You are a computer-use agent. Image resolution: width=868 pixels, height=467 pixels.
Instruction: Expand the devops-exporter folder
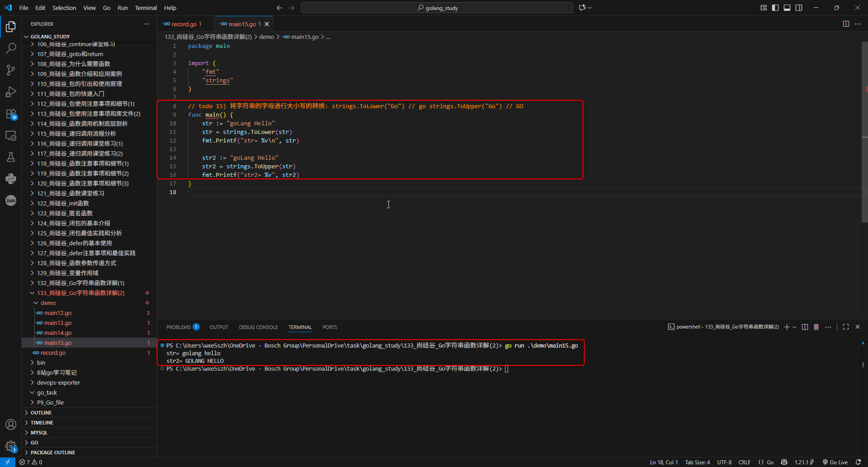pos(89,382)
